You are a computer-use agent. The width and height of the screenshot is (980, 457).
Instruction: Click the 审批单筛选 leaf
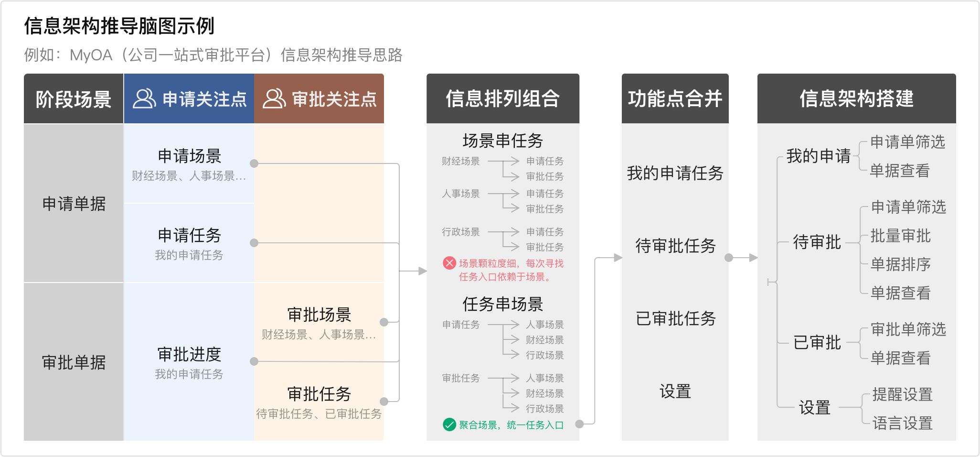pos(908,329)
